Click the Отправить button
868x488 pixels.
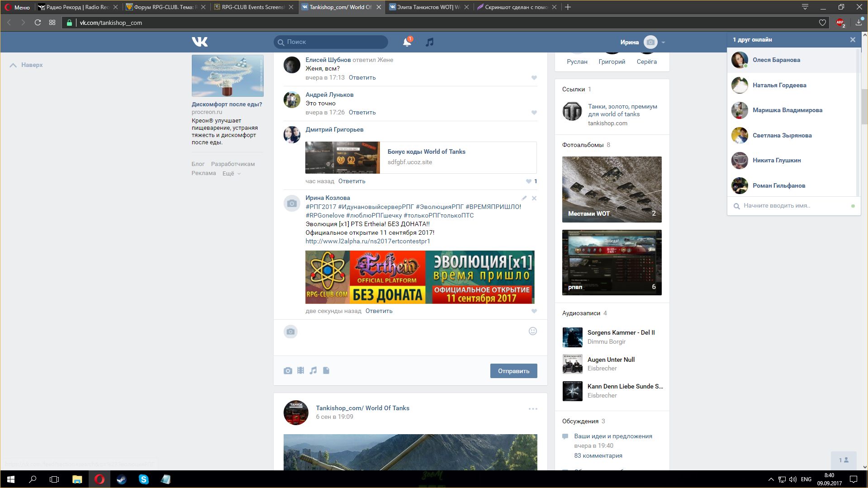[513, 371]
